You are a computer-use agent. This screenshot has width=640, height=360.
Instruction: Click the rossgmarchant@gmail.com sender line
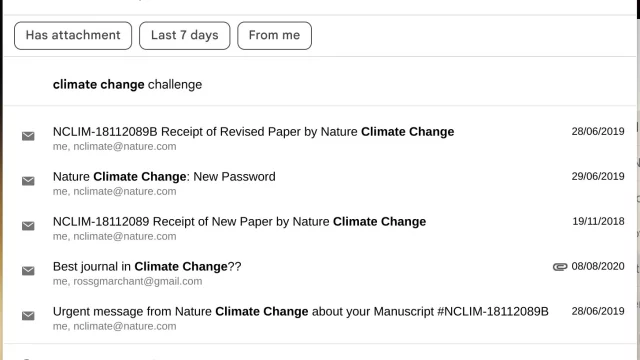coord(127,281)
